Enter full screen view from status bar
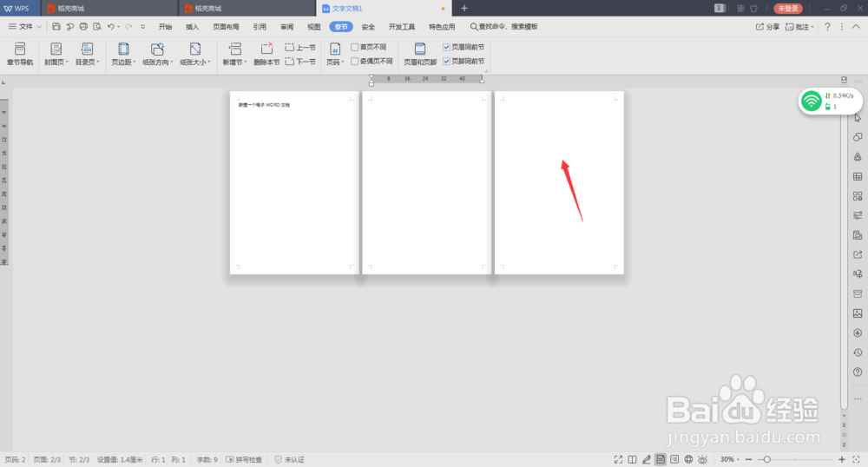Screen dimensions: 868x467 click(x=618, y=459)
